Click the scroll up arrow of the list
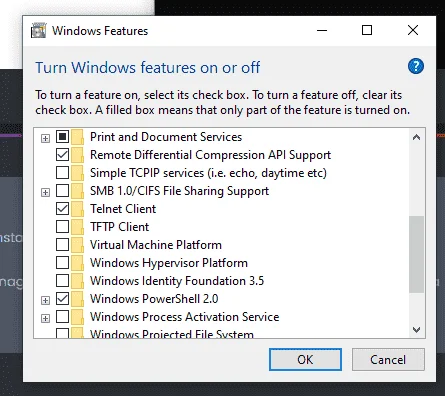This screenshot has height=396, width=445. [416, 137]
